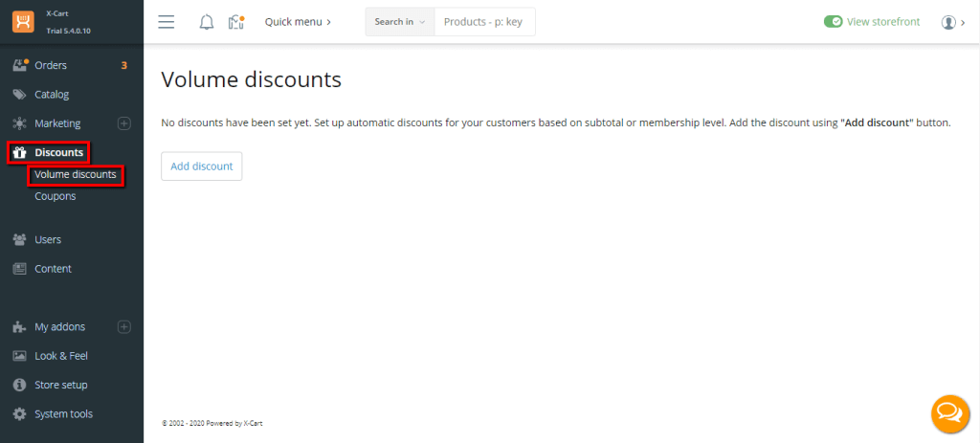Click the X-Cart logo icon

point(23,22)
